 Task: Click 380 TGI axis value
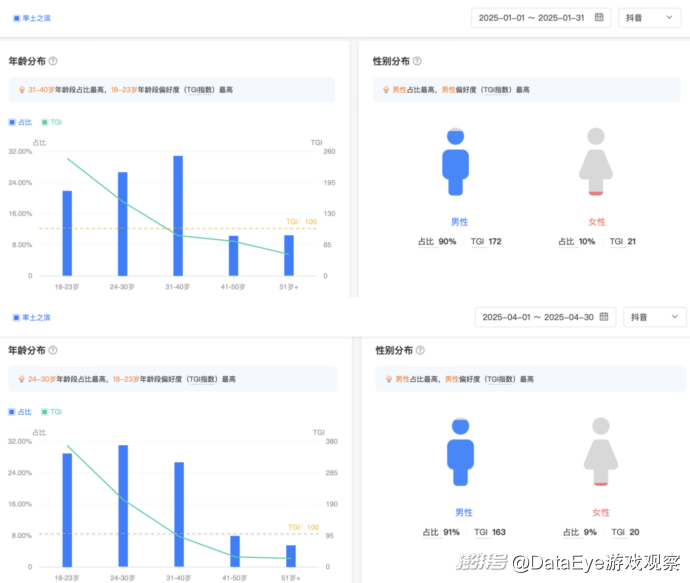pos(331,441)
